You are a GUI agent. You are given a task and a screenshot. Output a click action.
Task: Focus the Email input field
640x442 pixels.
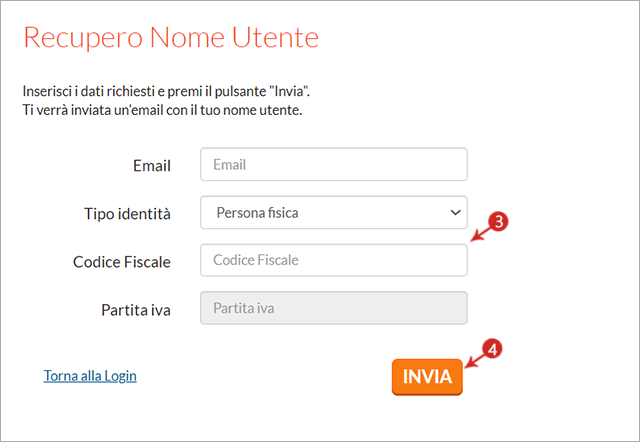pos(333,164)
